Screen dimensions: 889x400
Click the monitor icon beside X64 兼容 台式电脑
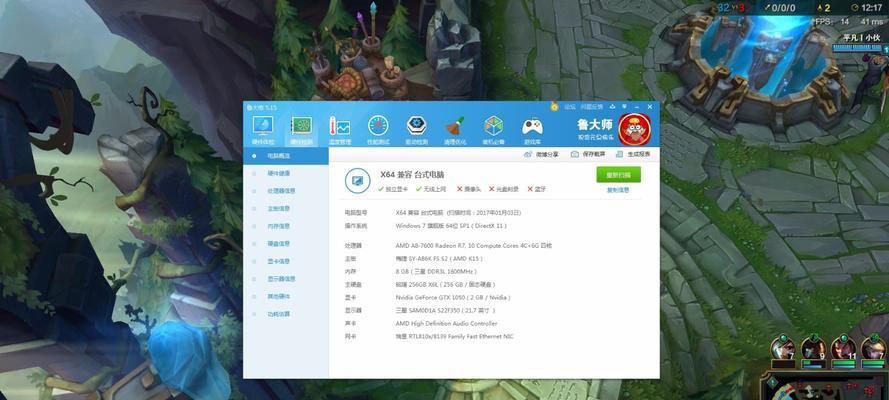(358, 181)
